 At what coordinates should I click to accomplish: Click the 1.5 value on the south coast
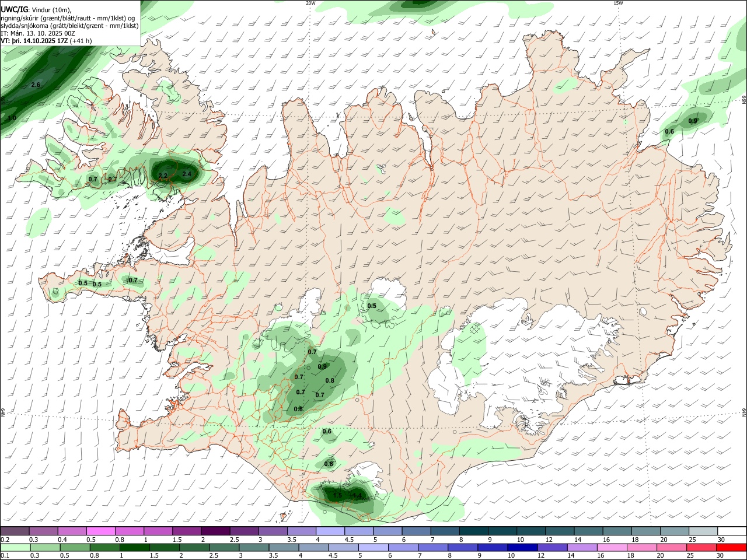(x=337, y=495)
